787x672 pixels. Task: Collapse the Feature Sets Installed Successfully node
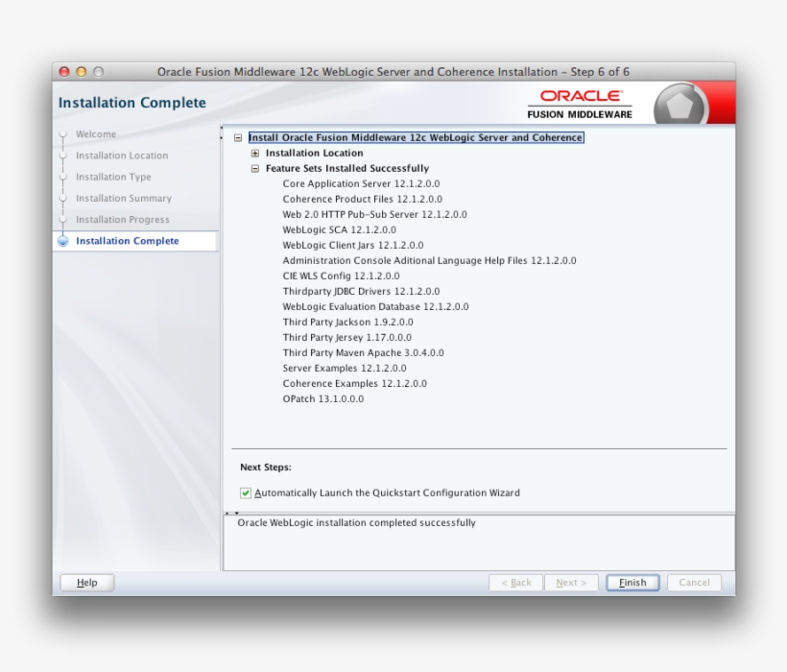tap(255, 169)
